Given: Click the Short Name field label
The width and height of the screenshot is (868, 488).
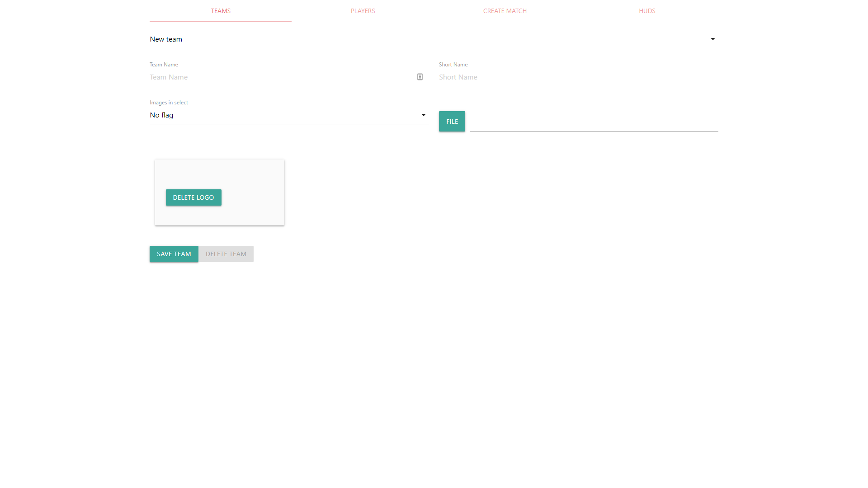Looking at the screenshot, I should point(453,65).
